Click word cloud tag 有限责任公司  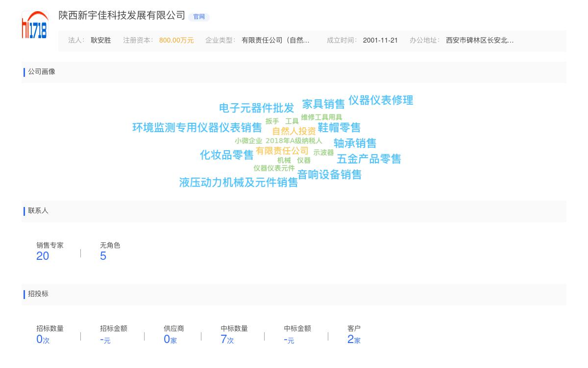tap(282, 151)
